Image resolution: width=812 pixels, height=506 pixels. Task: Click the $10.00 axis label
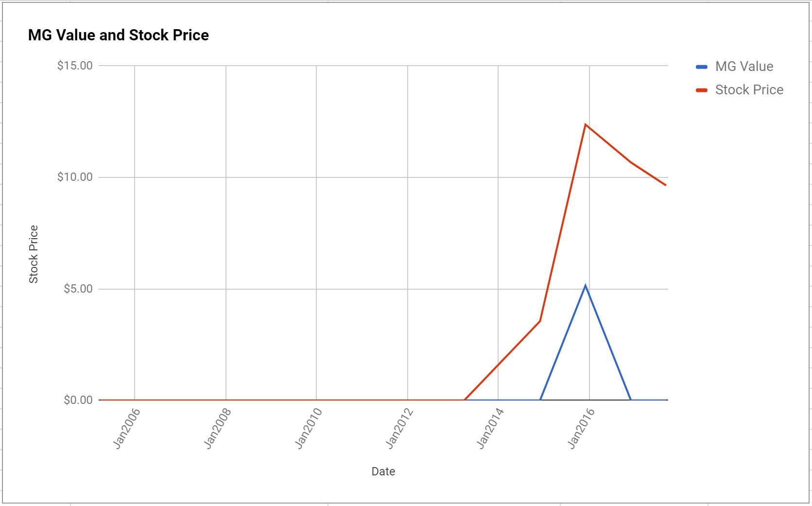pos(75,177)
